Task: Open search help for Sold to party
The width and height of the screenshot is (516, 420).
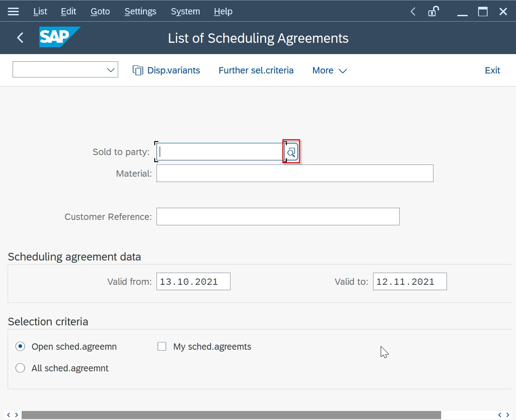Action: (x=290, y=152)
